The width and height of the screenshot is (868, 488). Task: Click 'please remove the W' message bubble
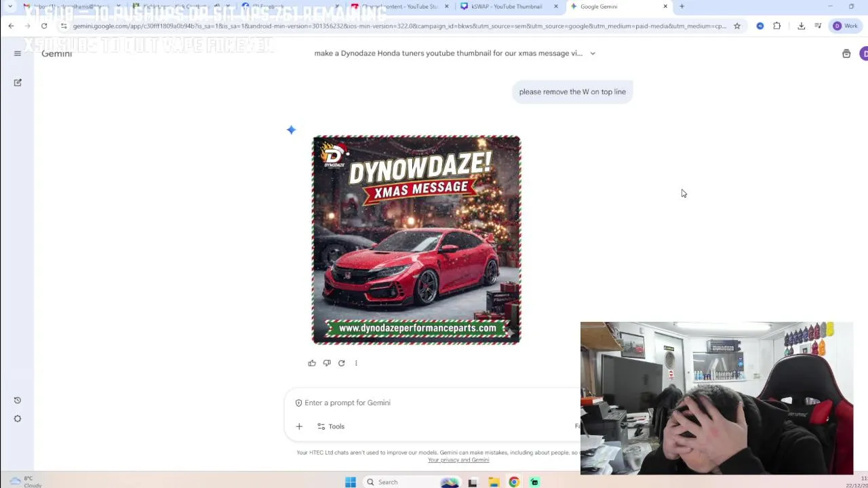[572, 91]
